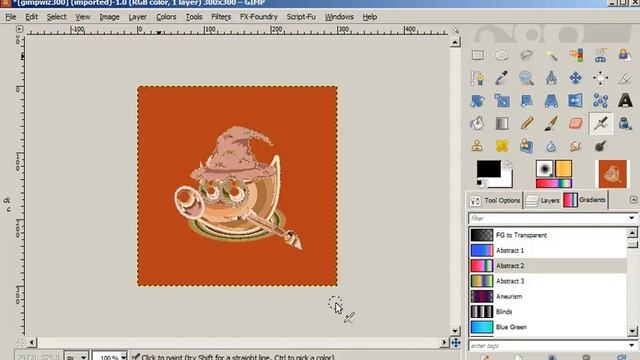640x360 pixels.
Task: Select the Pencil tool
Action: [x=527, y=123]
